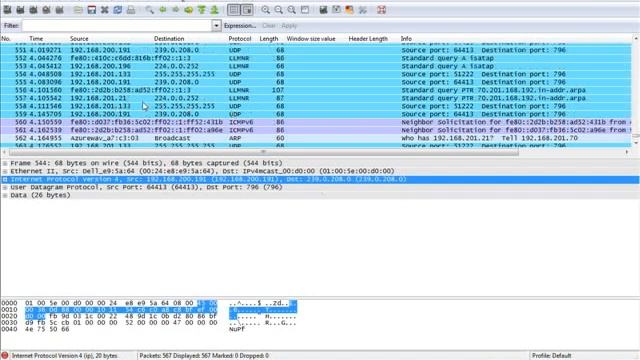Toggle packet list colorization
Image resolution: width=640 pixels, height=360 pixels.
(233, 10)
